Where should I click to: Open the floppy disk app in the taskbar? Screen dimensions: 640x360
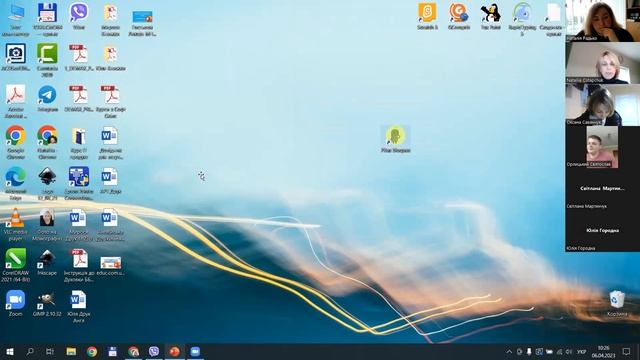[x=113, y=351]
